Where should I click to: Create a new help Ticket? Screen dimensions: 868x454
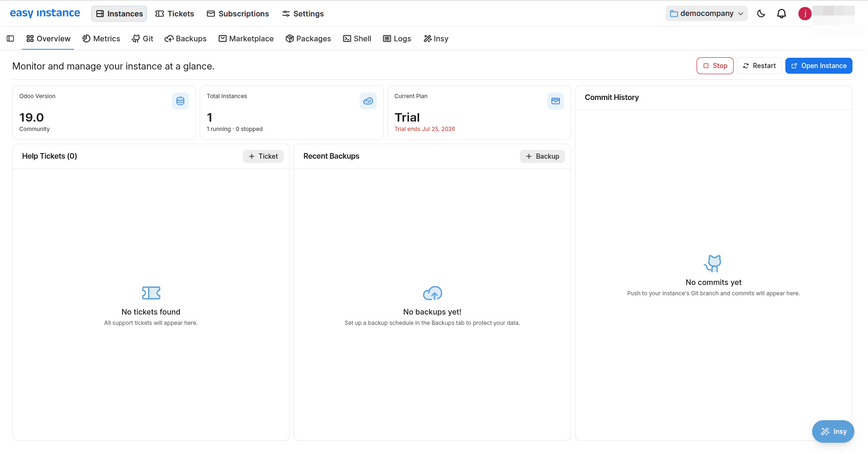click(x=263, y=156)
